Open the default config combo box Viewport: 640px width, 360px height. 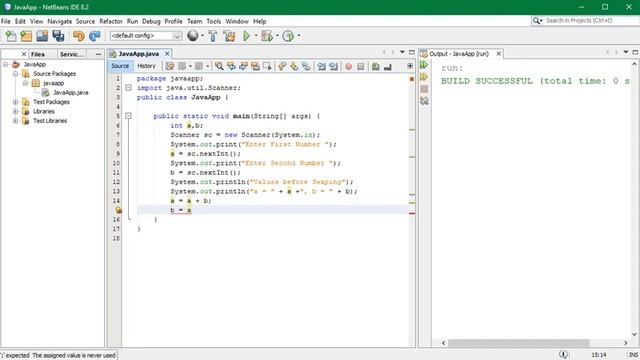tap(145, 36)
